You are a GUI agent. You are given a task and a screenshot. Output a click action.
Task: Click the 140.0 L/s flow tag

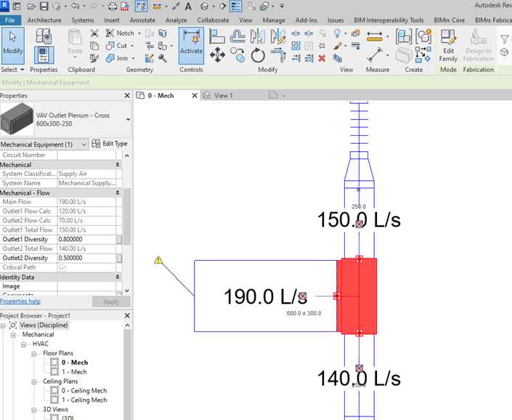(x=359, y=379)
